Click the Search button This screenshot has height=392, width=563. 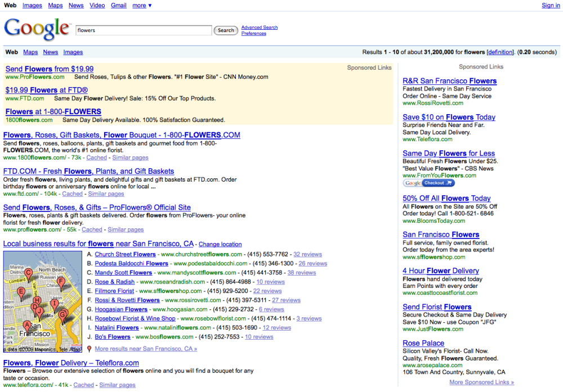226,30
